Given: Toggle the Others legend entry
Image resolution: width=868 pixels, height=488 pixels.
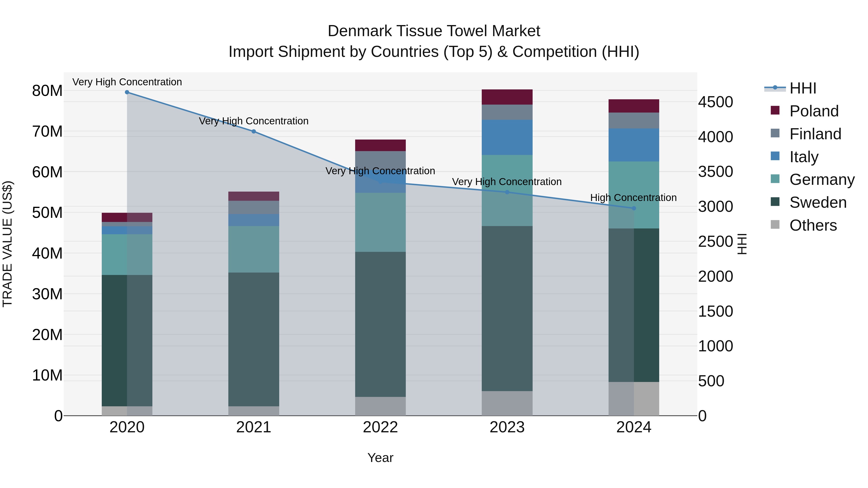Looking at the screenshot, I should [804, 225].
